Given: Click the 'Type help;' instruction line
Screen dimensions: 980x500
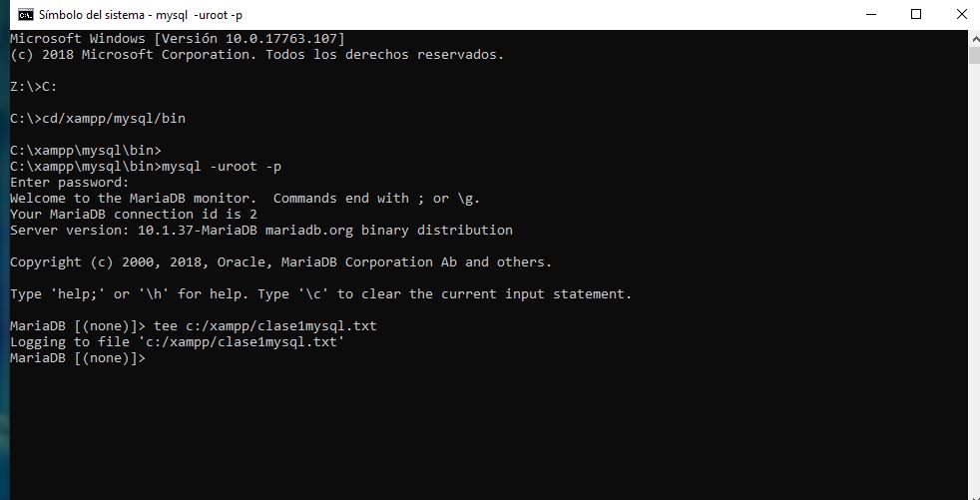Looking at the screenshot, I should pyautogui.click(x=320, y=294).
